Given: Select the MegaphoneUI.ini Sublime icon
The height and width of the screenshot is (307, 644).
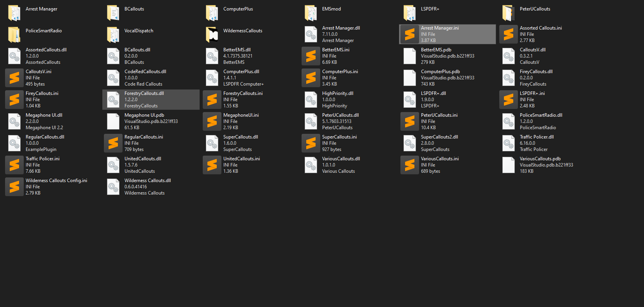Looking at the screenshot, I should [212, 121].
